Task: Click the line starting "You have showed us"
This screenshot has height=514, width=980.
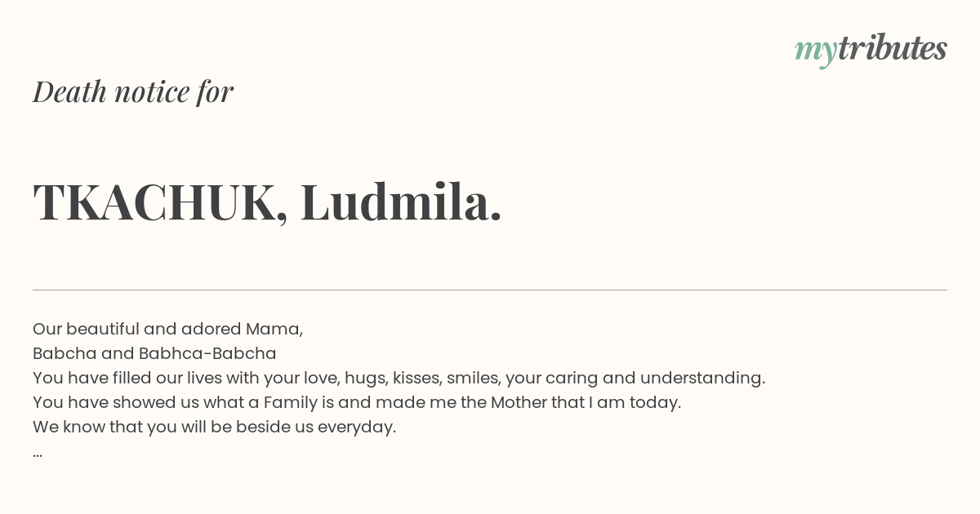Action: (x=357, y=402)
